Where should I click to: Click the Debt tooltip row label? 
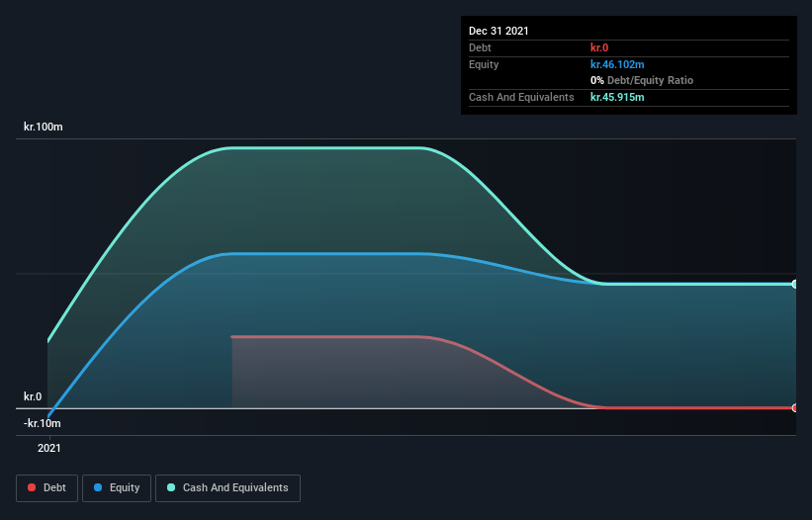tap(480, 47)
